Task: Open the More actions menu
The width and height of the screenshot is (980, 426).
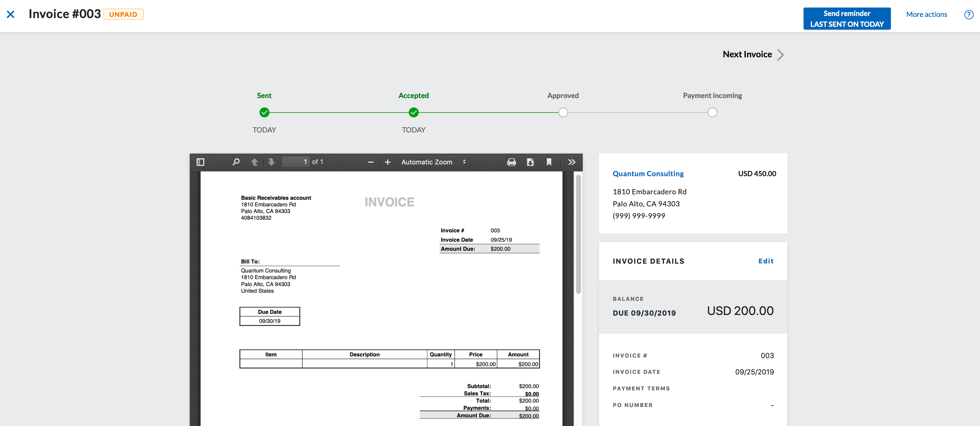Action: click(x=926, y=14)
